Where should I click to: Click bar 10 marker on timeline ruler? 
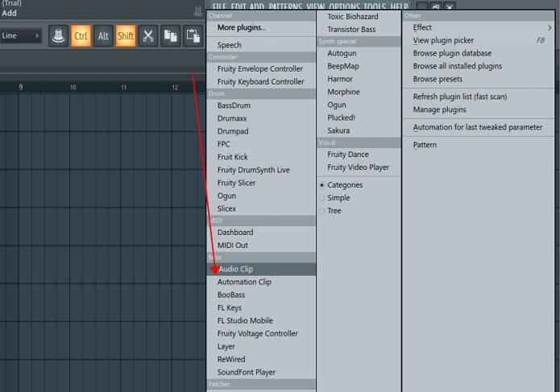click(x=73, y=87)
